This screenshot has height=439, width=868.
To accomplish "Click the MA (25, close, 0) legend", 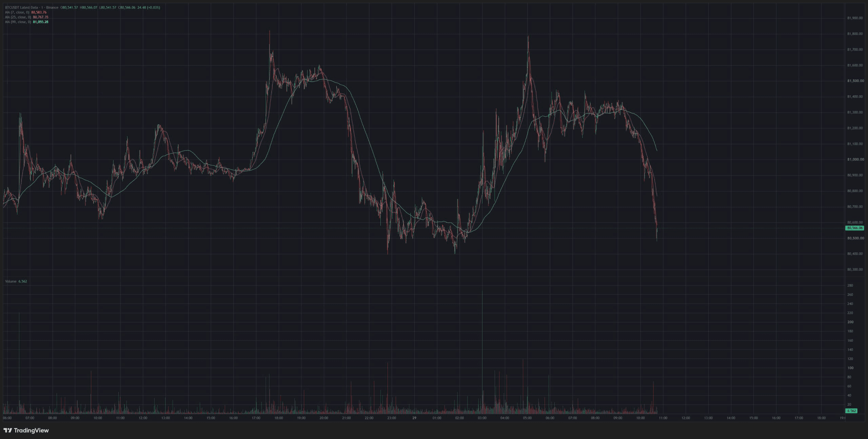I will tap(18, 17).
